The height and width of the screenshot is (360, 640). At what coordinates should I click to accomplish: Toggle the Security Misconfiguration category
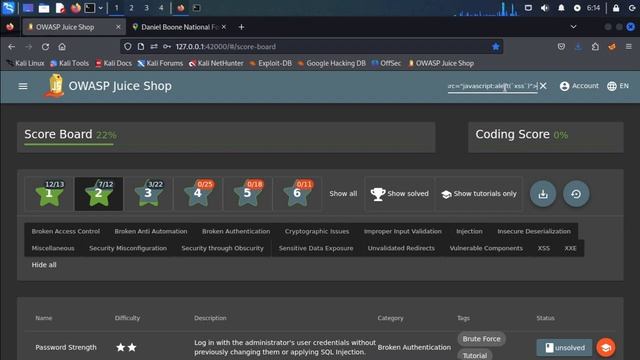tap(128, 248)
